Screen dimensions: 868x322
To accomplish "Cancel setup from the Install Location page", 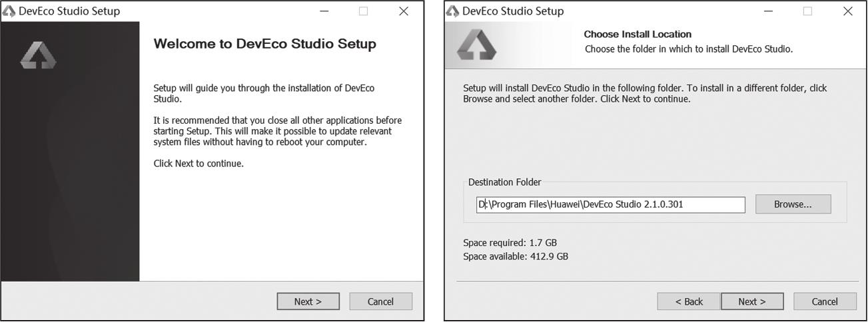I will pyautogui.click(x=825, y=301).
